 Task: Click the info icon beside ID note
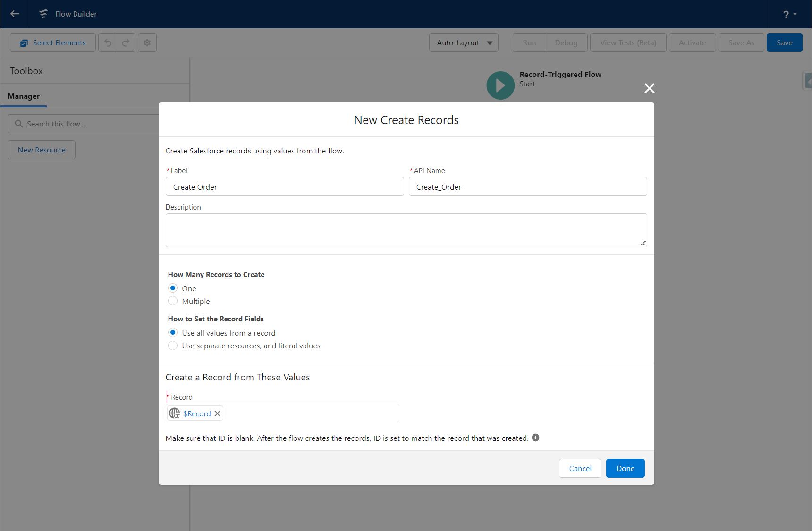point(535,438)
